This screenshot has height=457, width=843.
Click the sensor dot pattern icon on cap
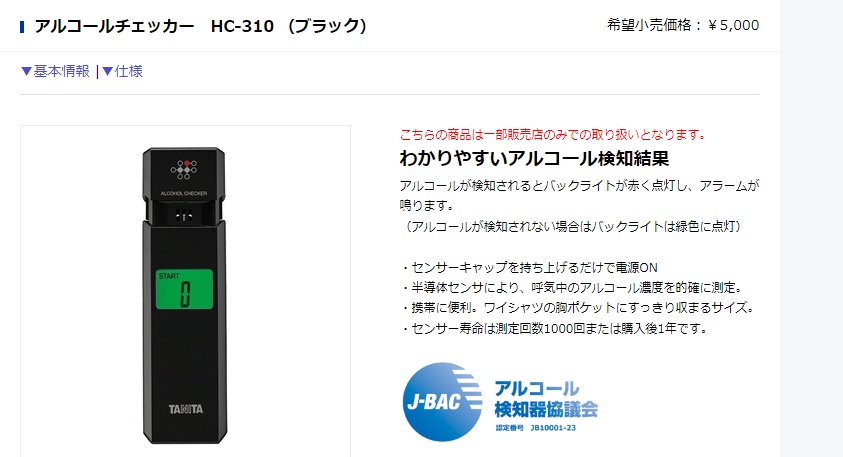click(184, 169)
